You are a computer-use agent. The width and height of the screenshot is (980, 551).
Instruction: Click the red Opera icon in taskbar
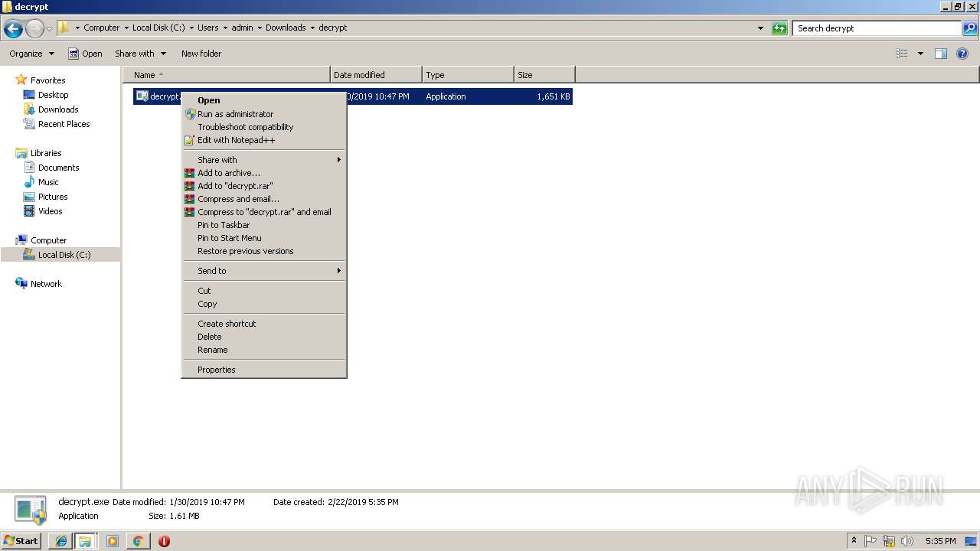(164, 541)
